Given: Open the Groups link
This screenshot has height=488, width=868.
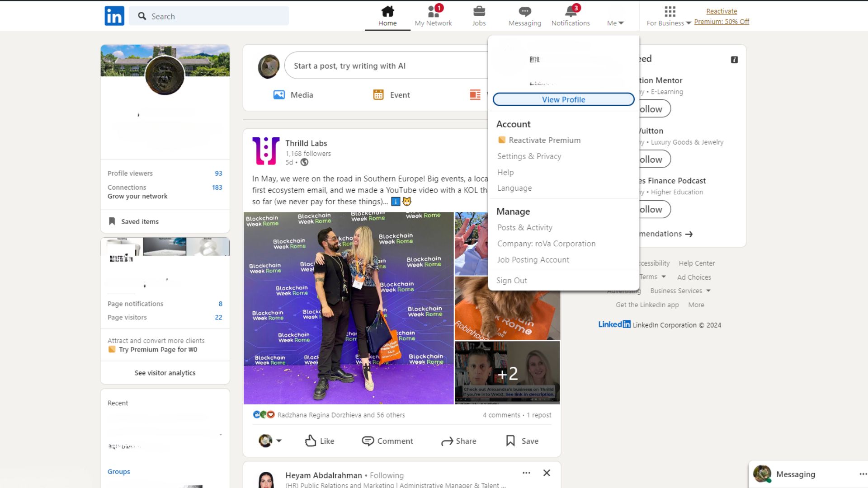Looking at the screenshot, I should pyautogui.click(x=118, y=471).
